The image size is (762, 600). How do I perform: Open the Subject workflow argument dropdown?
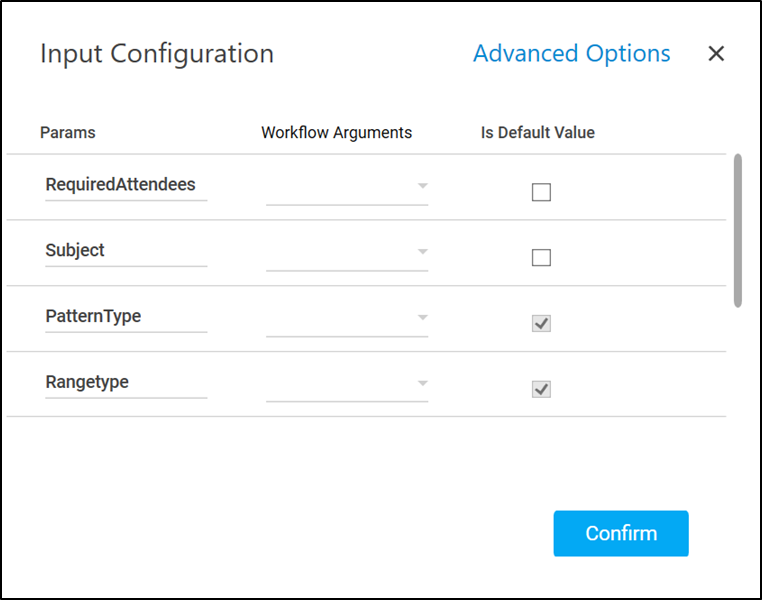[x=347, y=252]
